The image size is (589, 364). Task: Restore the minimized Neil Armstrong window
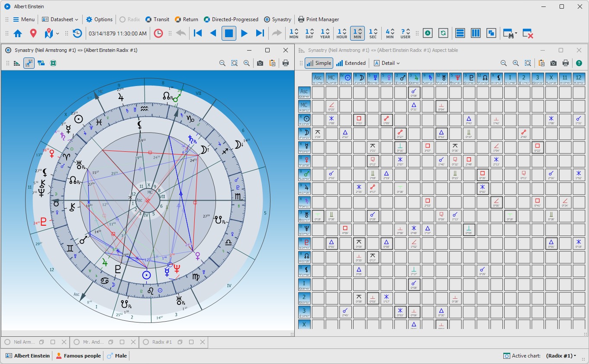[42, 342]
